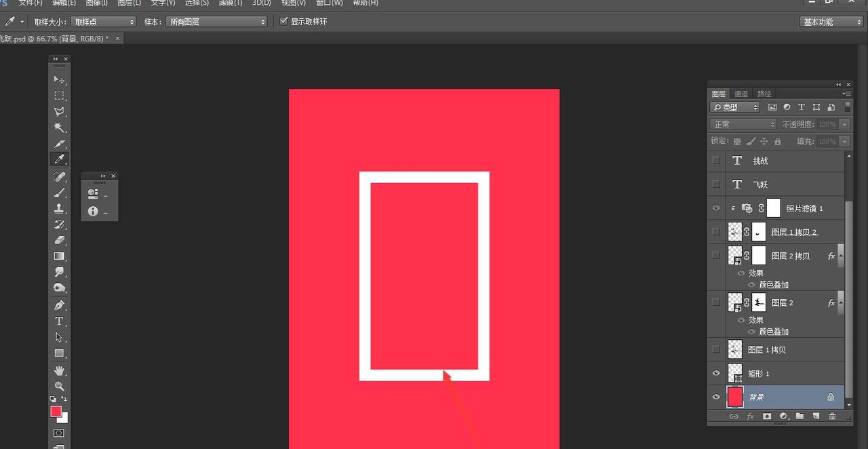Image resolution: width=868 pixels, height=449 pixels.
Task: Select the History Brush tool
Action: (59, 224)
